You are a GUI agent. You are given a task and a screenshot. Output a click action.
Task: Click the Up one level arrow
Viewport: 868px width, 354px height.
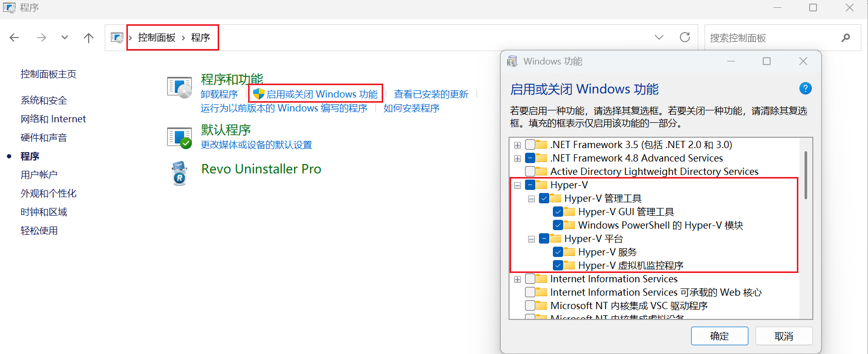coord(89,38)
